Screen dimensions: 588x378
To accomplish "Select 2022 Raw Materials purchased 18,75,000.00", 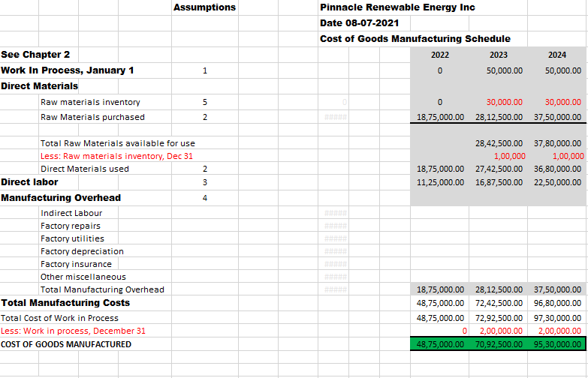I will 440,117.
